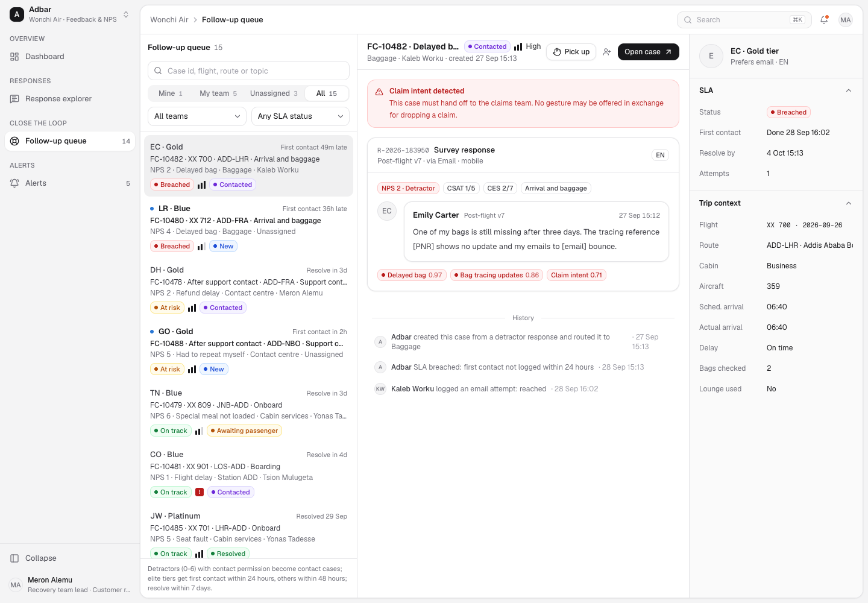Click the Collapse sidebar icon
This screenshot has height=603, width=868.
click(x=14, y=558)
